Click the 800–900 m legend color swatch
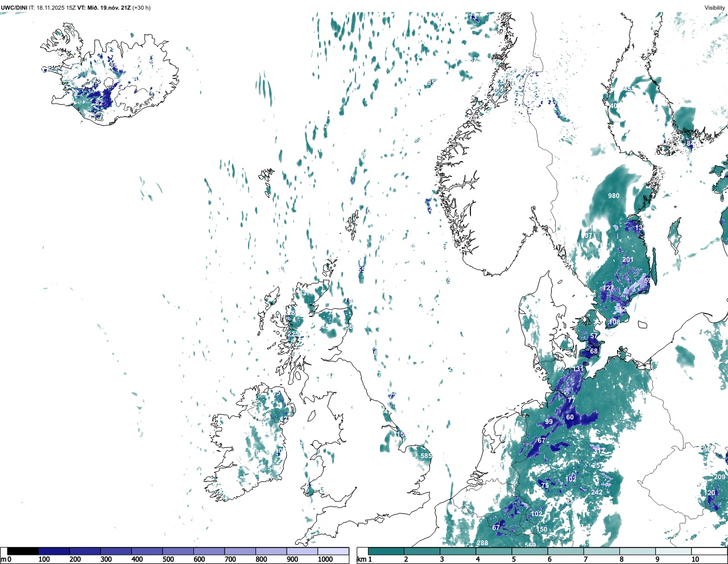 tap(271, 551)
